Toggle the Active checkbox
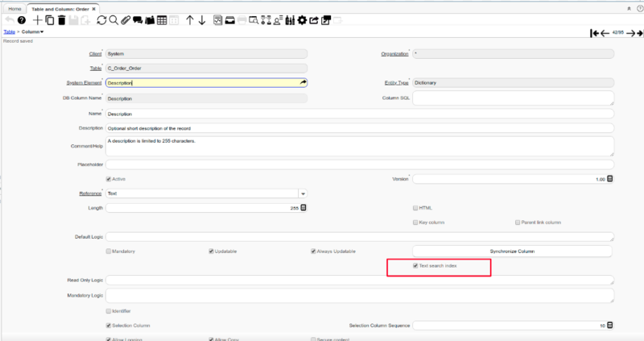The width and height of the screenshot is (644, 341). tap(109, 178)
